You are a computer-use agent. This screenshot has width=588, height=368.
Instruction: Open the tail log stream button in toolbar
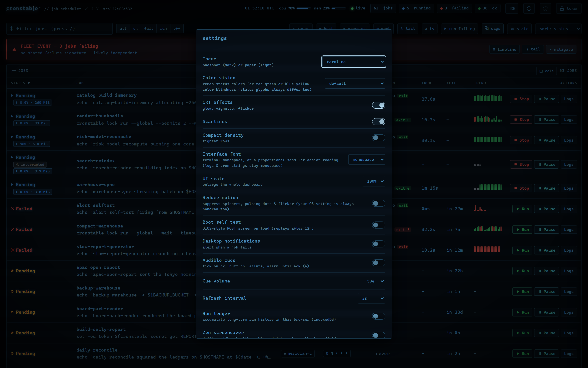tap(408, 29)
